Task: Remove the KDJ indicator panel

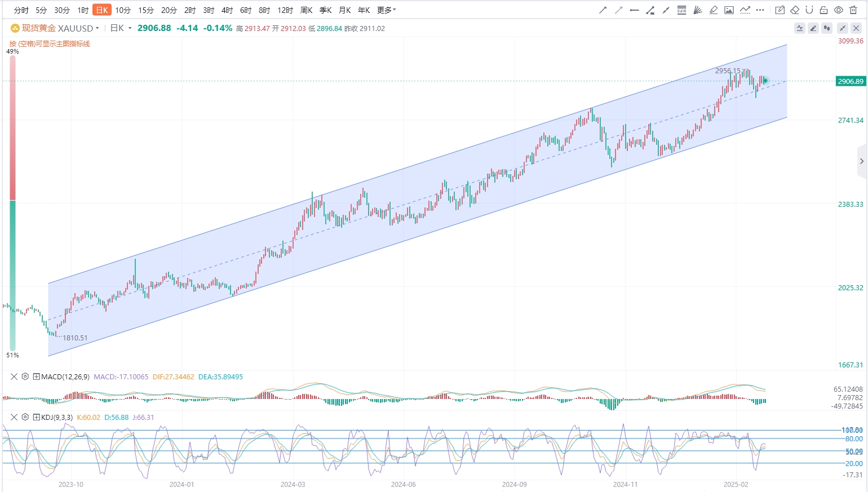Action: (x=14, y=417)
